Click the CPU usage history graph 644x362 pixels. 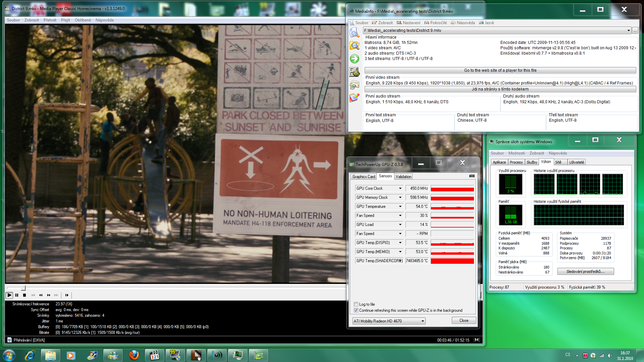pos(579,184)
